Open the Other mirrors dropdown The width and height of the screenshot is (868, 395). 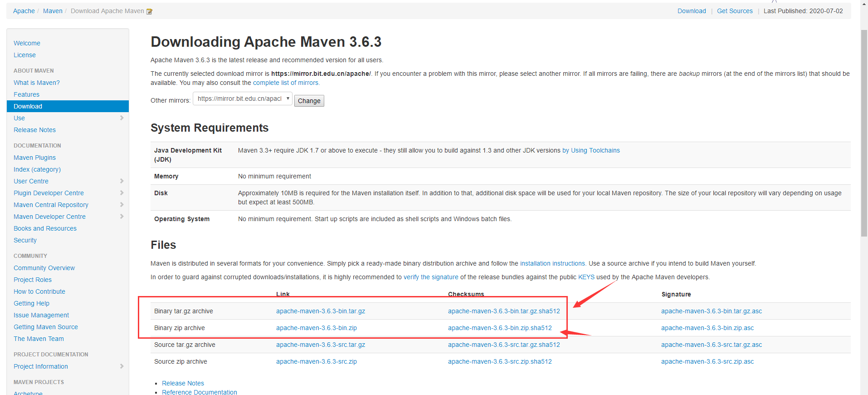pos(243,99)
